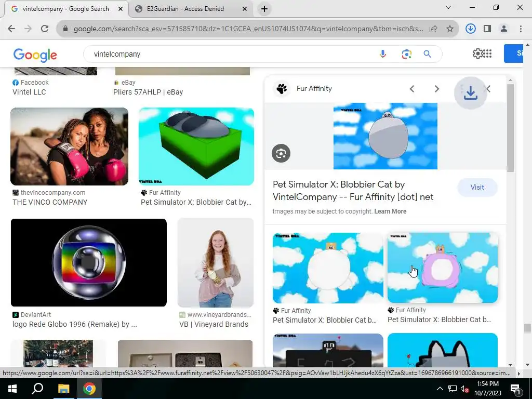Viewport: 532px width, 399px height.
Task: Open the large gray blob preview image
Action: click(385, 136)
